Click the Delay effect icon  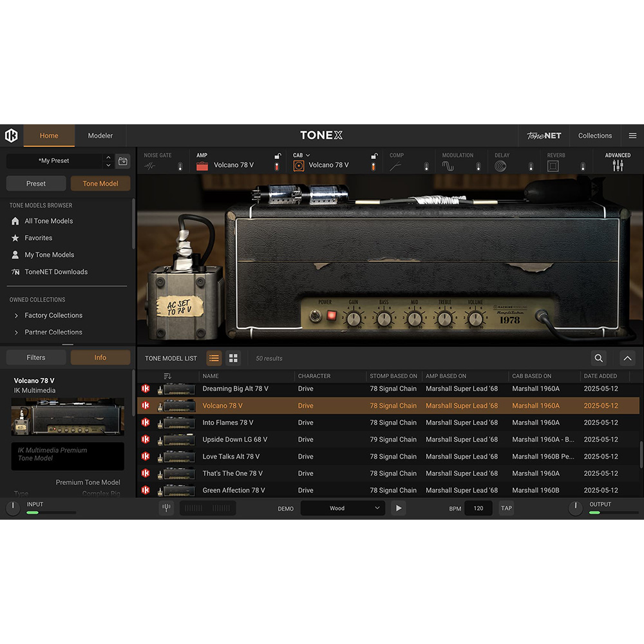tap(500, 166)
